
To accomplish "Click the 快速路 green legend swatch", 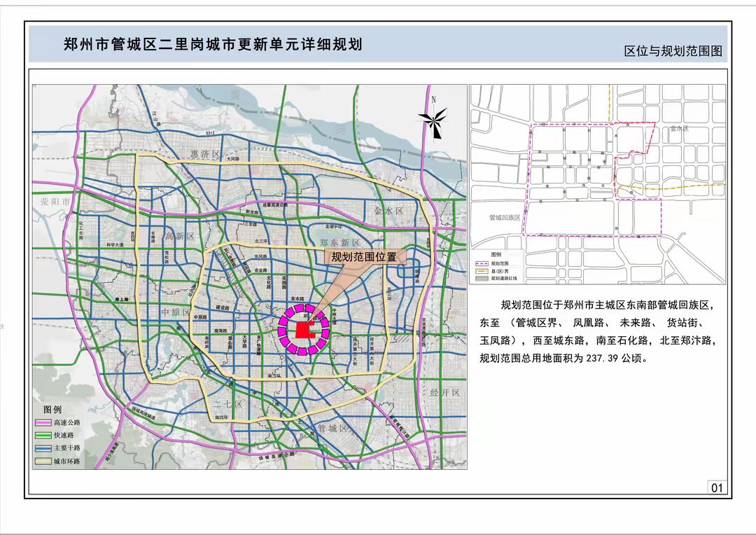I will pos(47,435).
